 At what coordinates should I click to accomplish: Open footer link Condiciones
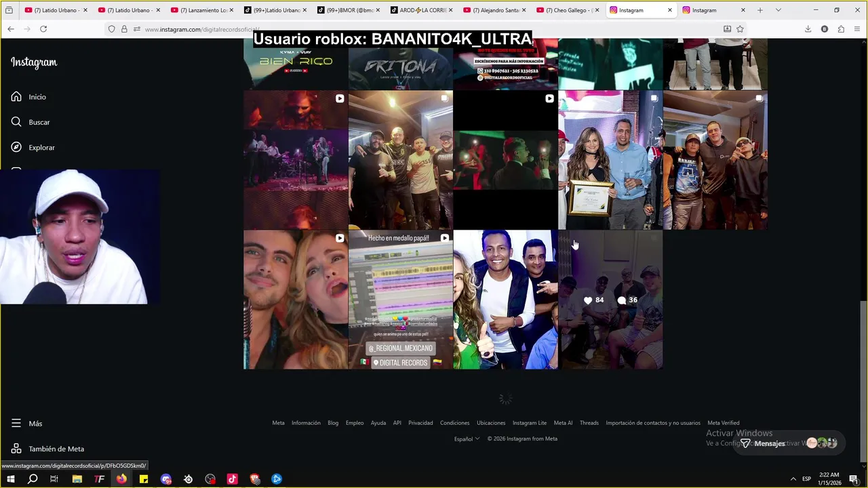(x=454, y=423)
